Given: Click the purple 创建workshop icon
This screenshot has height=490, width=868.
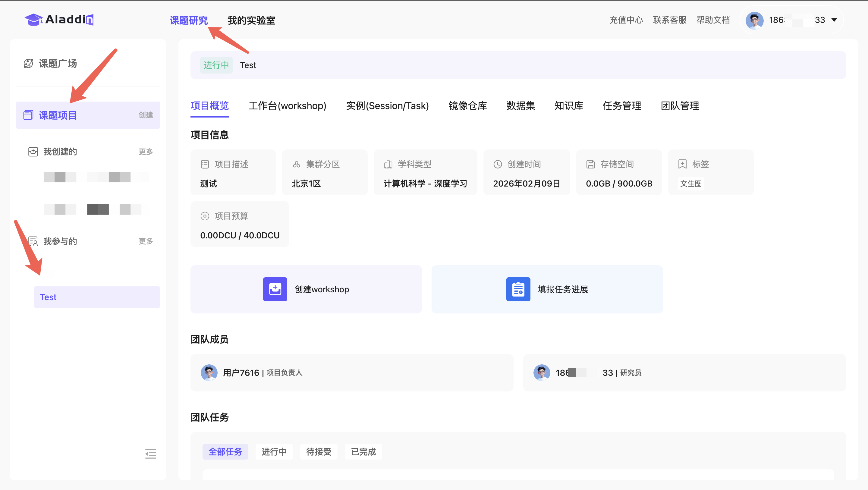Looking at the screenshot, I should click(275, 289).
